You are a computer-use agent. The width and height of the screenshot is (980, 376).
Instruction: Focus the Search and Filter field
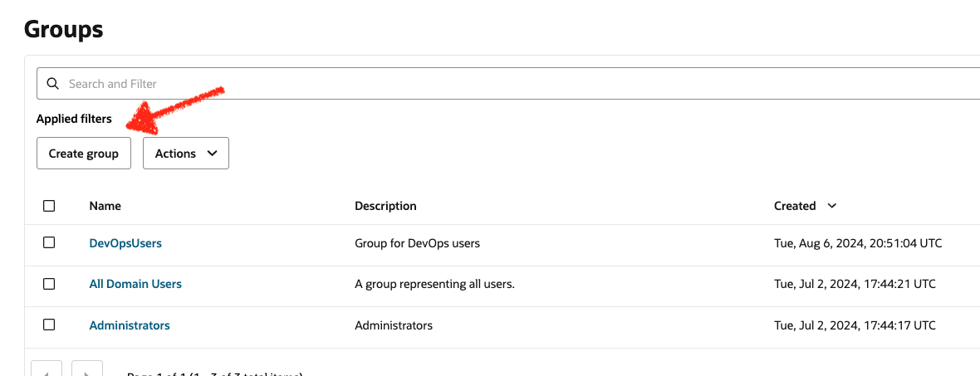pyautogui.click(x=508, y=84)
